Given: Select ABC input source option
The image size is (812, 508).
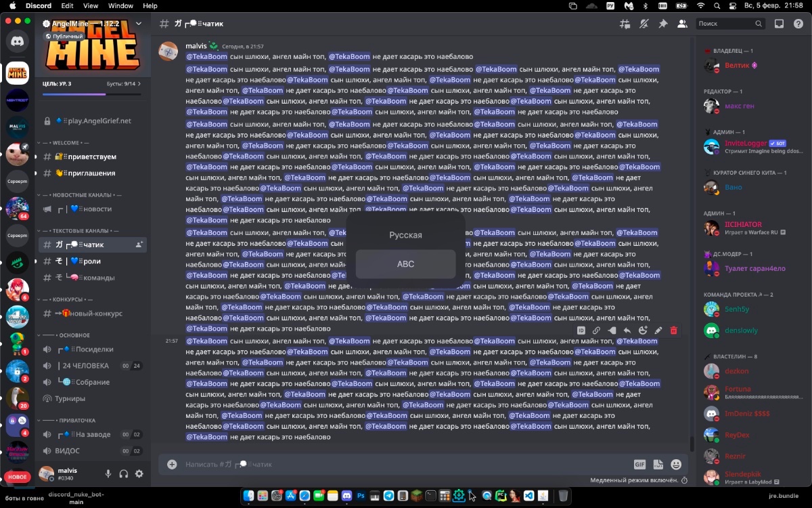Looking at the screenshot, I should [x=405, y=264].
